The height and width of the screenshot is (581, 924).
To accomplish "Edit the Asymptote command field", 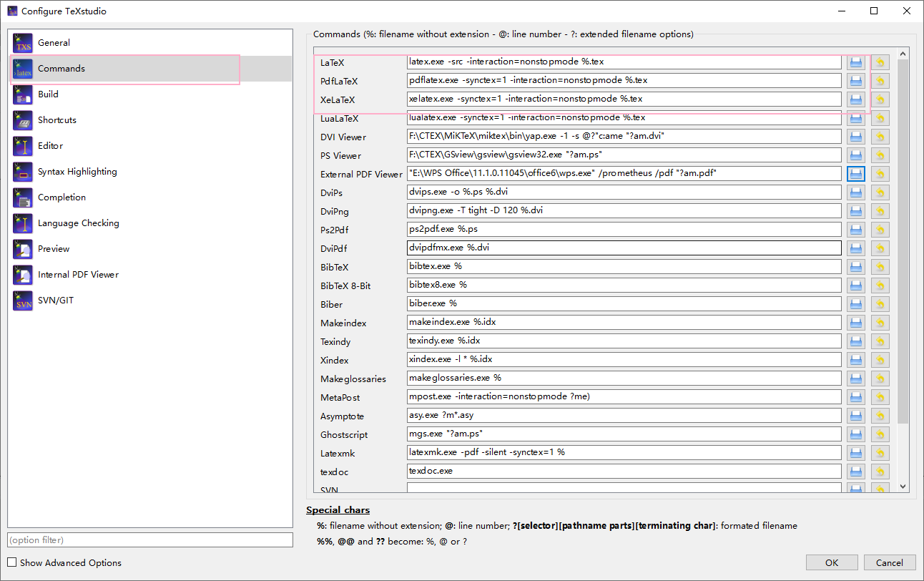I will tap(624, 416).
